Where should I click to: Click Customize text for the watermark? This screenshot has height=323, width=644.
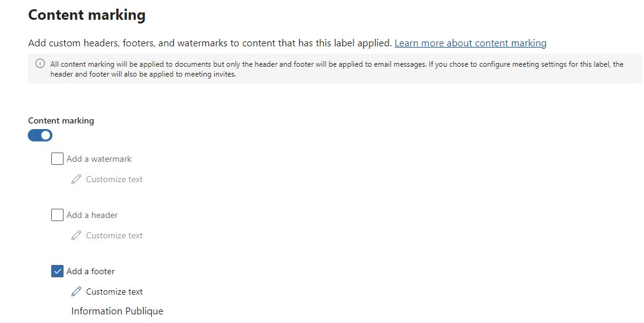[114, 180]
